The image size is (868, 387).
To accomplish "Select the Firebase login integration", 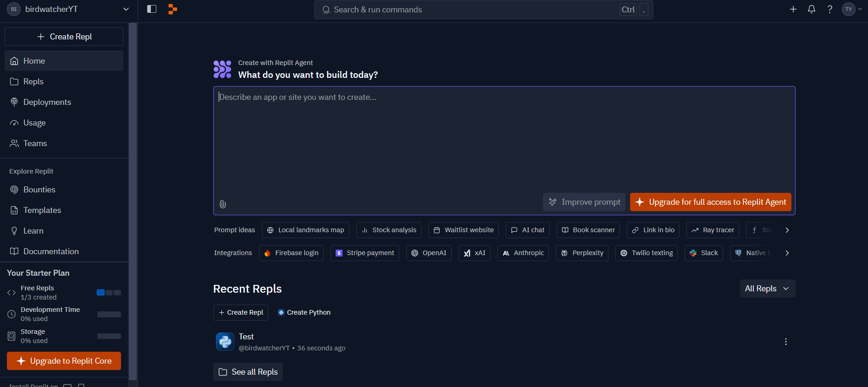I will [291, 253].
